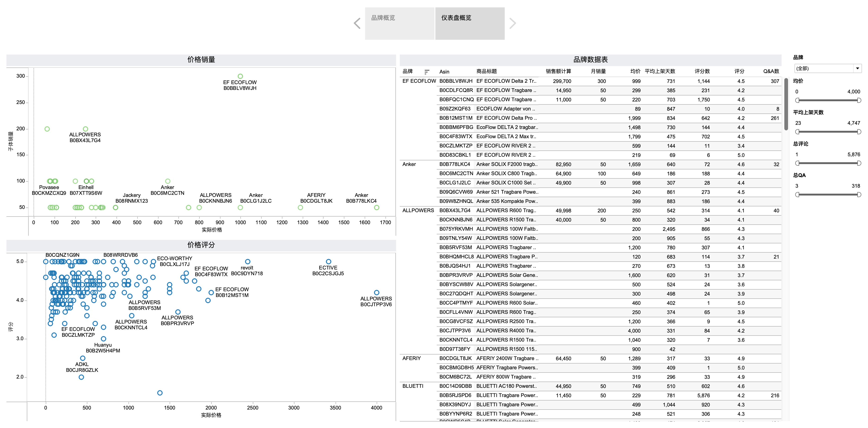Sort the 品牌 column using sort icon
Screen dimensions: 868x428
click(427, 72)
